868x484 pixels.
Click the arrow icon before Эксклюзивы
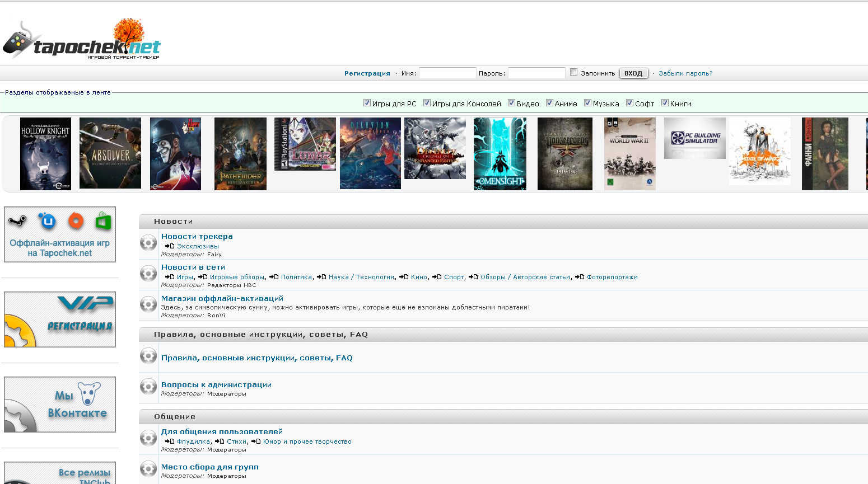pos(170,246)
